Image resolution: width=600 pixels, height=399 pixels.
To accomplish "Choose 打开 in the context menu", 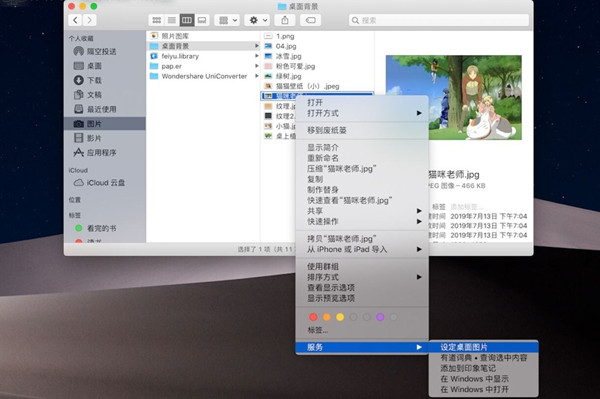I will pyautogui.click(x=362, y=103).
